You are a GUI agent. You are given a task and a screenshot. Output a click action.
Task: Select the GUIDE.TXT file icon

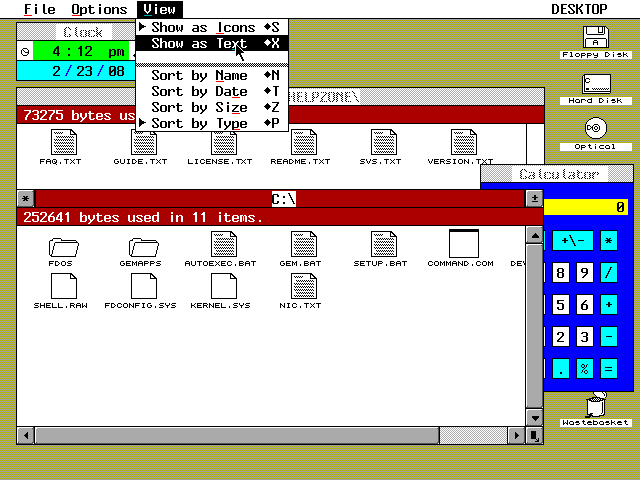(144, 142)
